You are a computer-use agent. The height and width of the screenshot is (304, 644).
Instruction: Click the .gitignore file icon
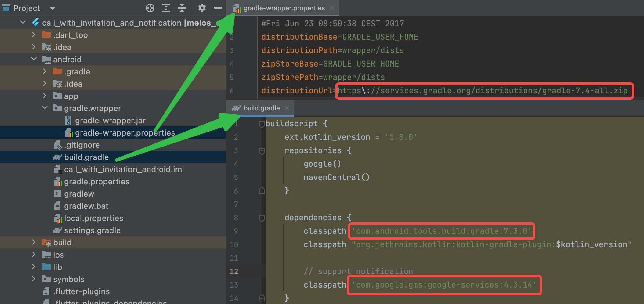click(x=57, y=145)
